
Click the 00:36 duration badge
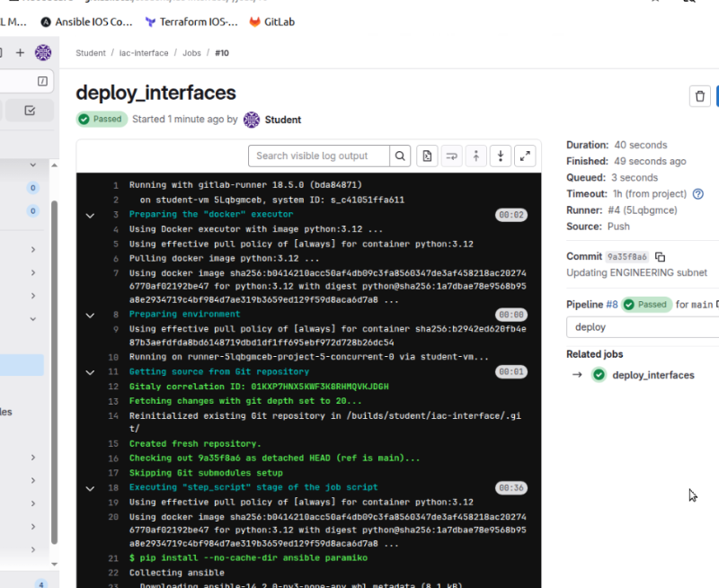click(511, 487)
